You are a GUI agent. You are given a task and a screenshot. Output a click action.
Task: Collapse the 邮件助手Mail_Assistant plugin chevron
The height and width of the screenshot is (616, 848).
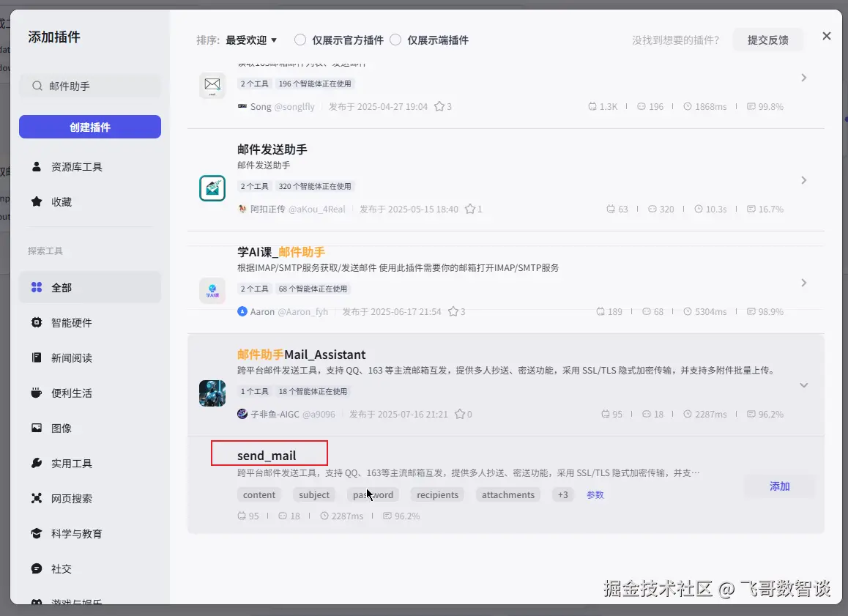[x=803, y=385]
